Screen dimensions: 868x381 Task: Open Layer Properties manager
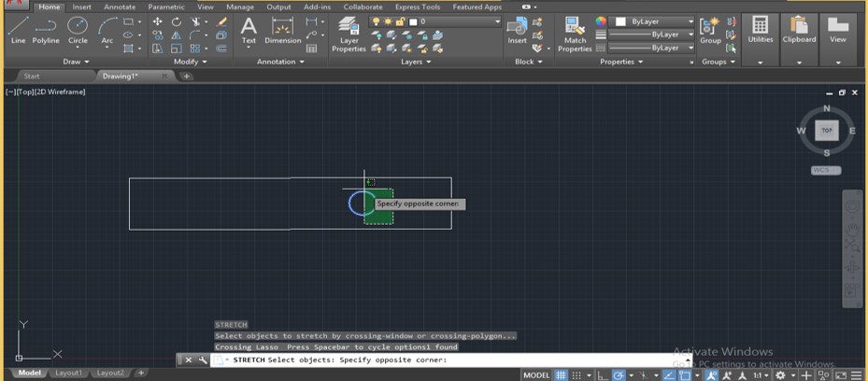pyautogui.click(x=349, y=35)
